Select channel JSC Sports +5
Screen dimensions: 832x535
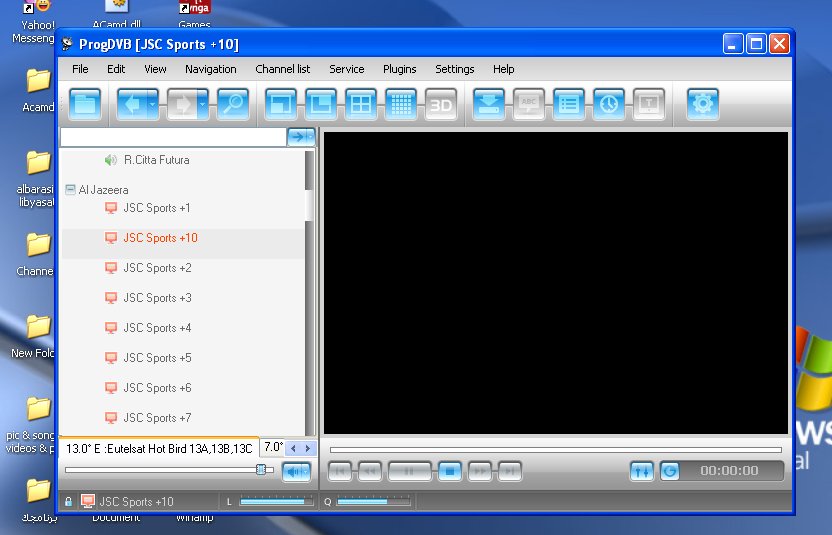tap(157, 358)
